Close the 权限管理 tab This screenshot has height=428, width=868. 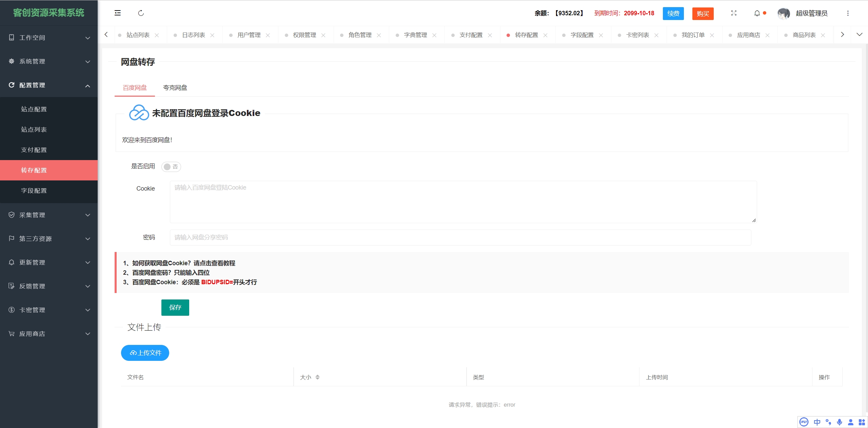tap(323, 35)
